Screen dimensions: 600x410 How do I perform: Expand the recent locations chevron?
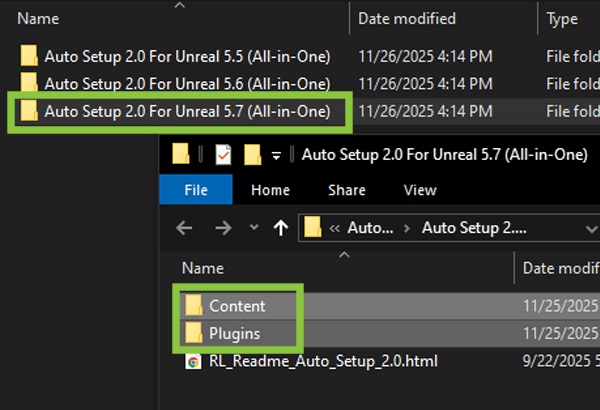[254, 227]
